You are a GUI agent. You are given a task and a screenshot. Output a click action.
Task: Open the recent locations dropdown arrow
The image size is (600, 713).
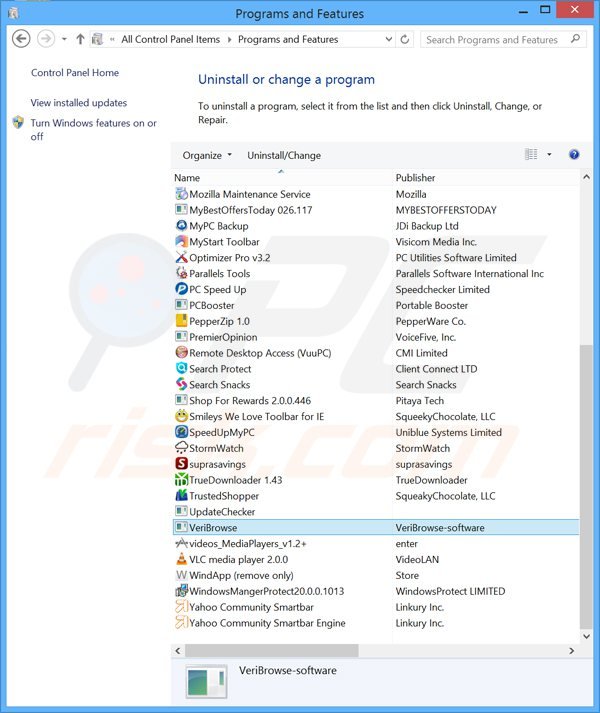click(x=64, y=39)
